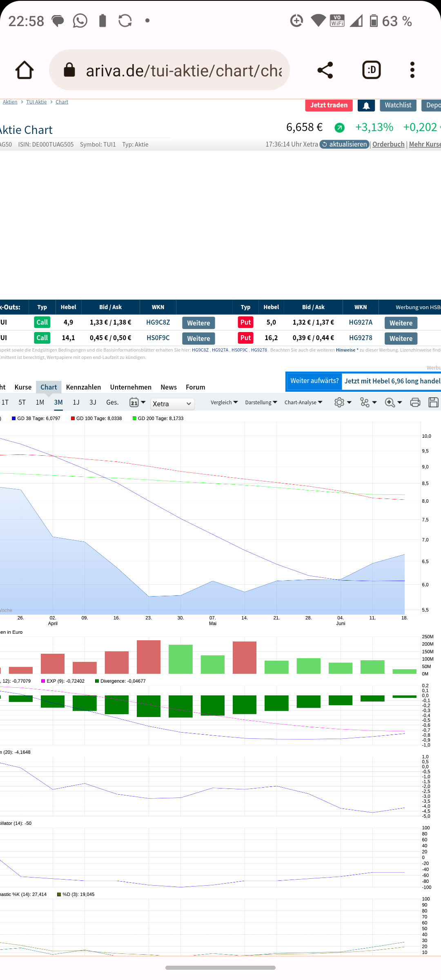Viewport: 441px width, 980px height.
Task: Click Weitere next to HG9278
Action: coord(401,339)
